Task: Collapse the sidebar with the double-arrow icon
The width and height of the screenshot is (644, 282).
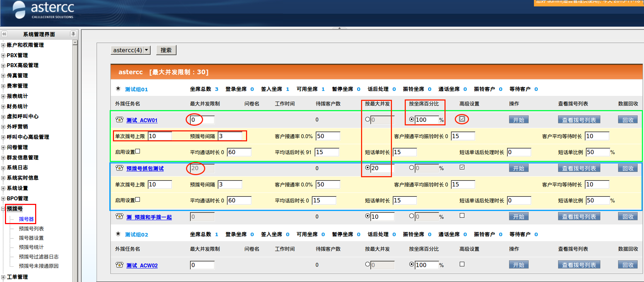Action: coord(4,34)
